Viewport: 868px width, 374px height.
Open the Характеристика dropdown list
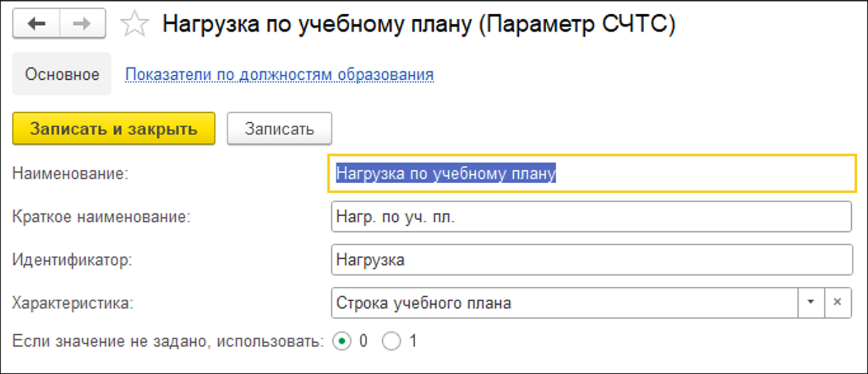811,303
